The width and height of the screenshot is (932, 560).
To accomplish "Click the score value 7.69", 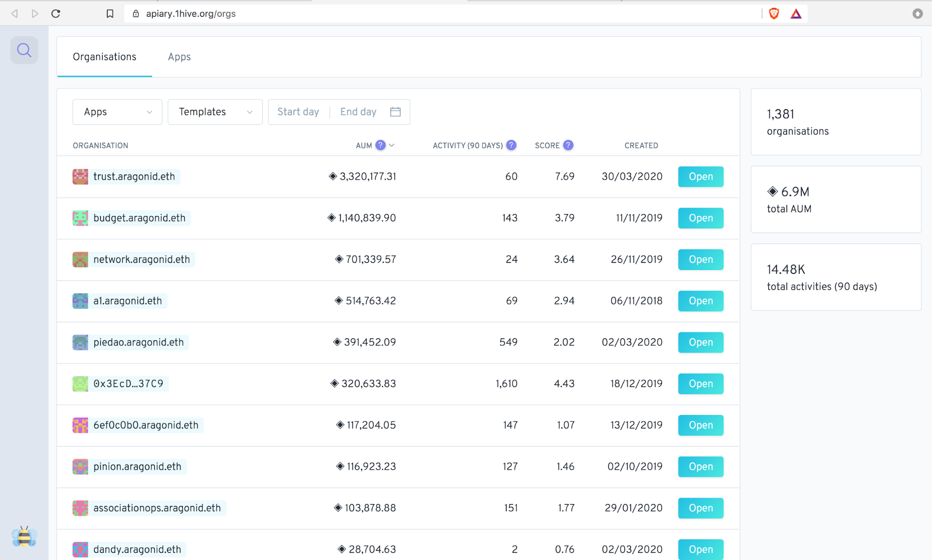I will [565, 177].
